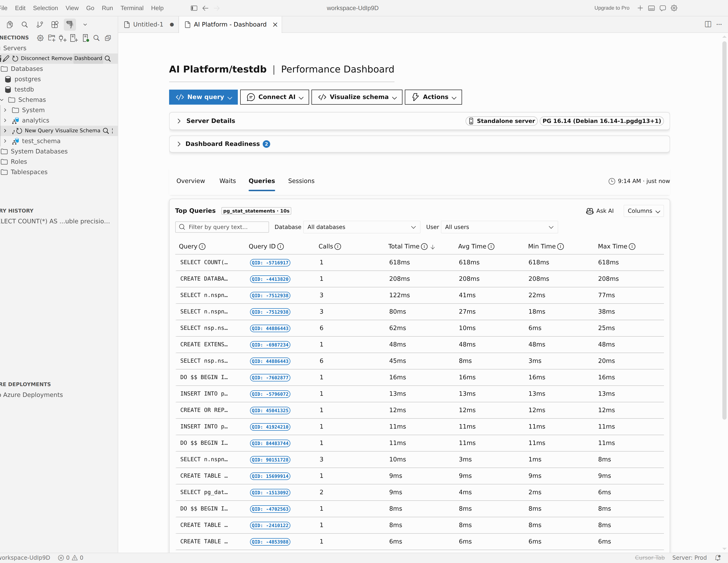Open the global Search view

25,24
